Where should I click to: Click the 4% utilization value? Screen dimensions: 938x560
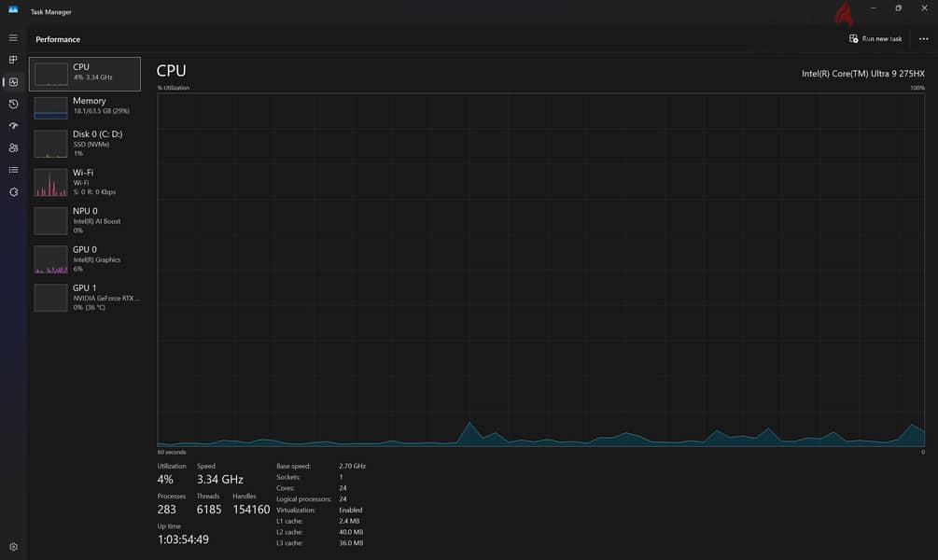pyautogui.click(x=165, y=479)
